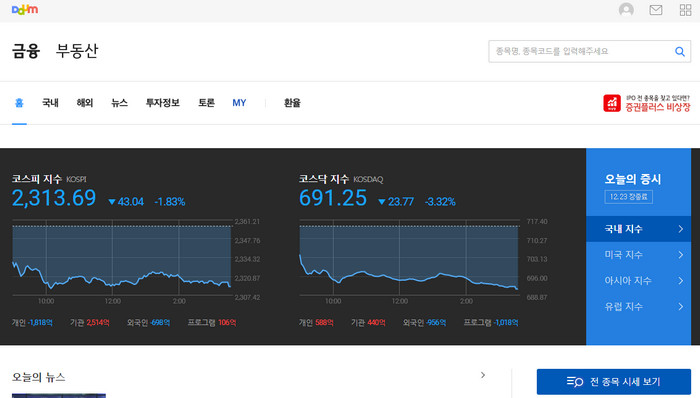Click KOSDAQ 프로그램 -1,018억 figure
This screenshot has width=700, height=398.
[491, 322]
